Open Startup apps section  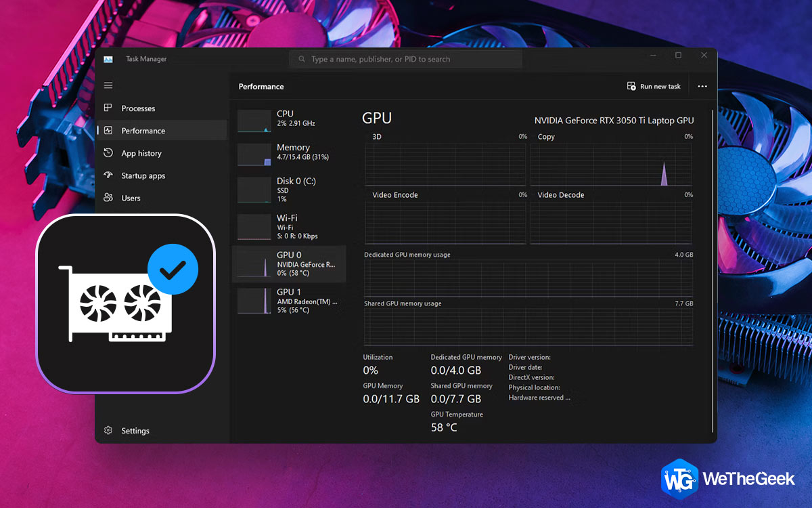click(161, 175)
